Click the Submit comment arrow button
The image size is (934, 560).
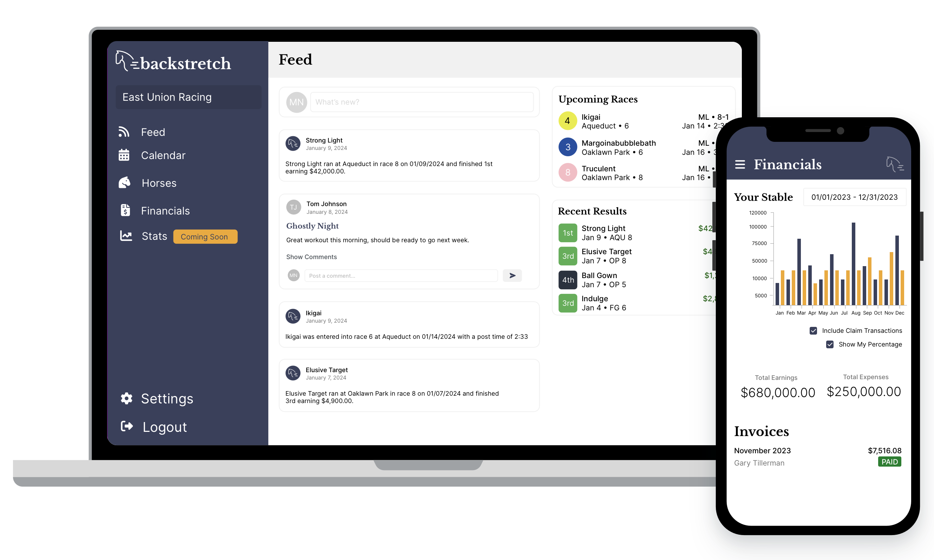coord(513,275)
